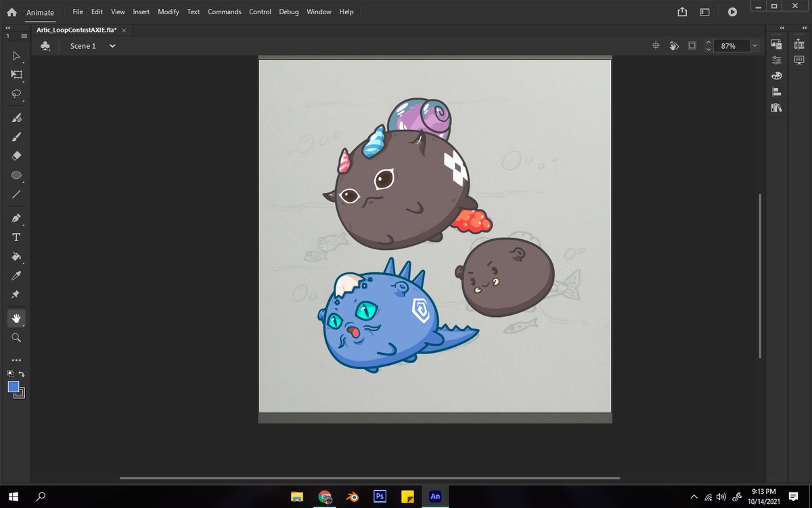The width and height of the screenshot is (812, 508).
Task: Select the Asset Warp pin tool
Action: coord(17,295)
